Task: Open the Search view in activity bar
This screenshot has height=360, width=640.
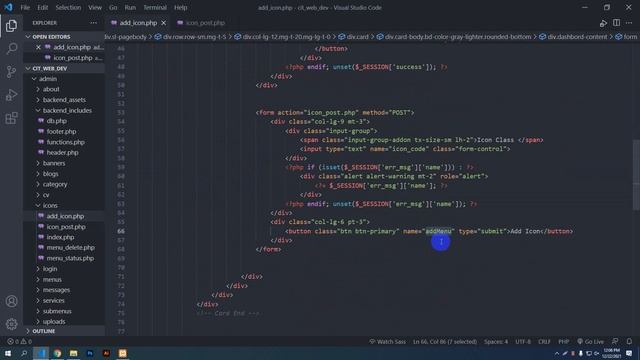Action: [11, 49]
